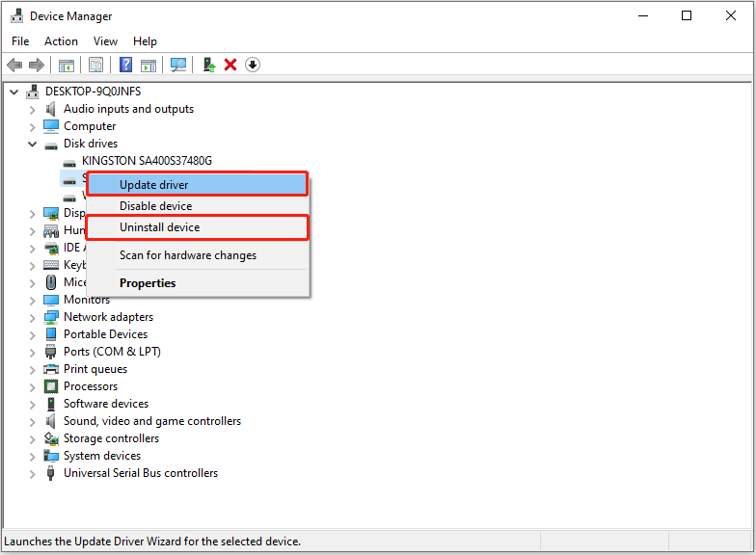Click the System devices folder icon
The height and width of the screenshot is (555, 756).
coord(51,456)
